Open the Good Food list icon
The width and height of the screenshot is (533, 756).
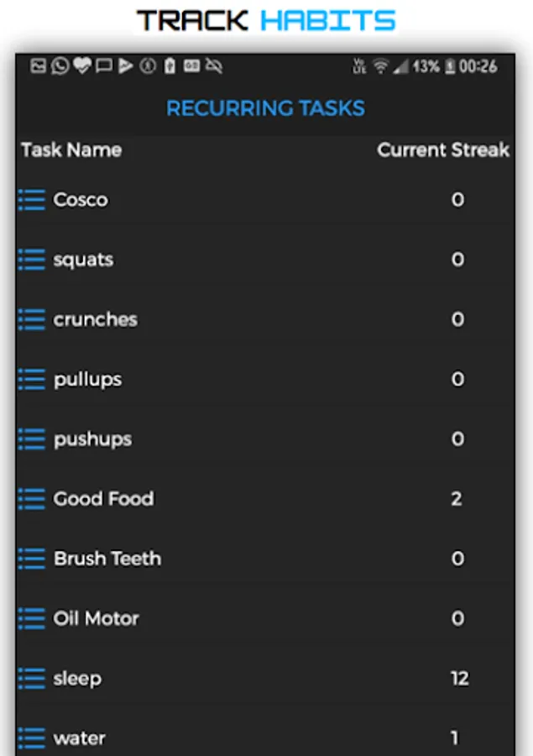32,499
